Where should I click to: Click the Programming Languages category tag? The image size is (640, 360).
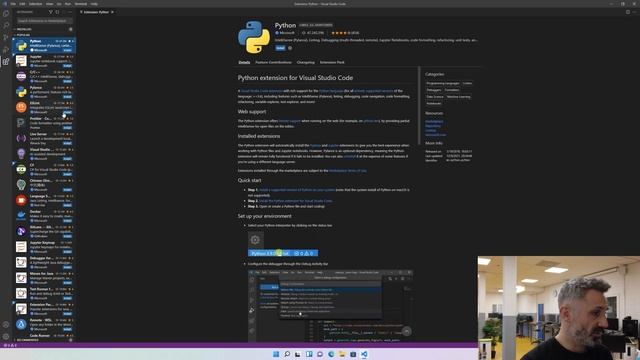point(443,83)
